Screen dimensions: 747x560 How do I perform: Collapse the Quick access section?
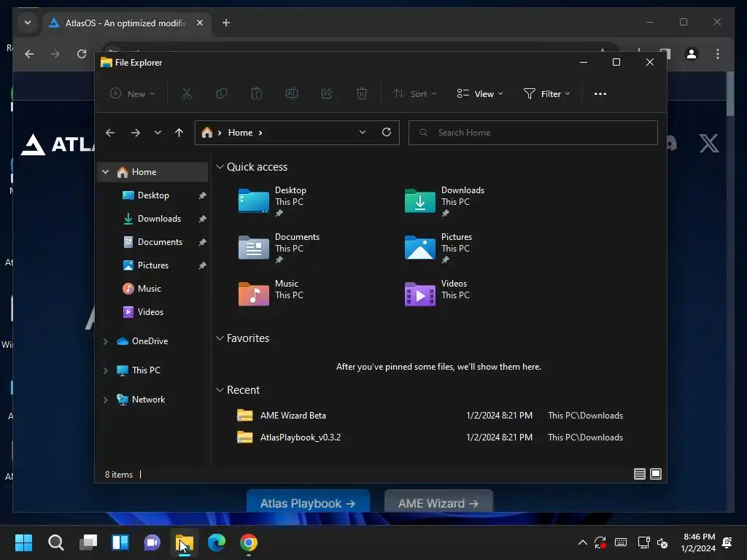220,167
